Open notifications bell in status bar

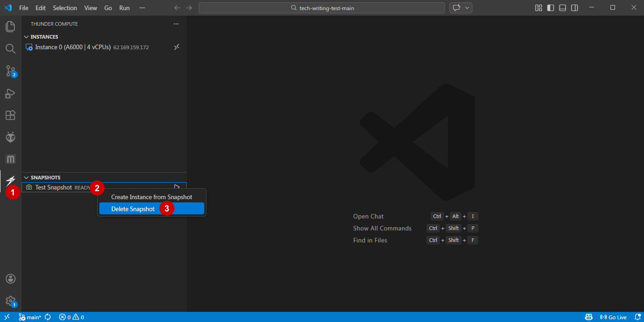point(638,317)
